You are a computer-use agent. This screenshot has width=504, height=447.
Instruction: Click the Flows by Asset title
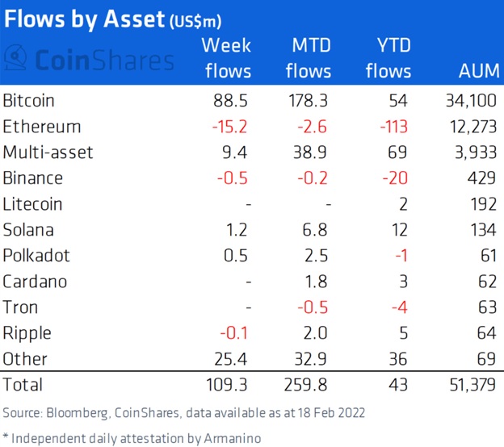click(84, 17)
